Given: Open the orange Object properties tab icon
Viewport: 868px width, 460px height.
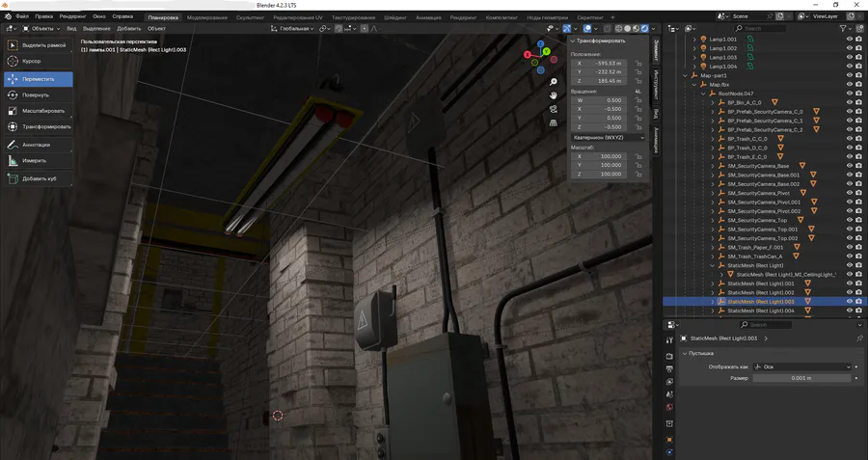Looking at the screenshot, I should pos(669,440).
